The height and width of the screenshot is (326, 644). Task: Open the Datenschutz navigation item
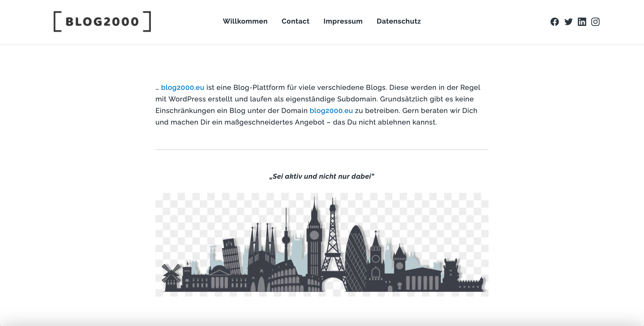(x=399, y=21)
